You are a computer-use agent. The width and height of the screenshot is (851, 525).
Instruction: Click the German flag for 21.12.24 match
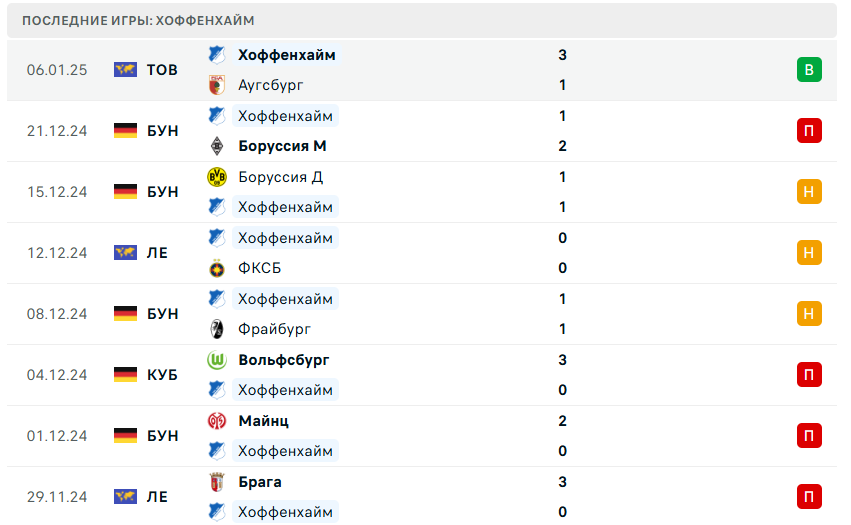[x=125, y=131]
